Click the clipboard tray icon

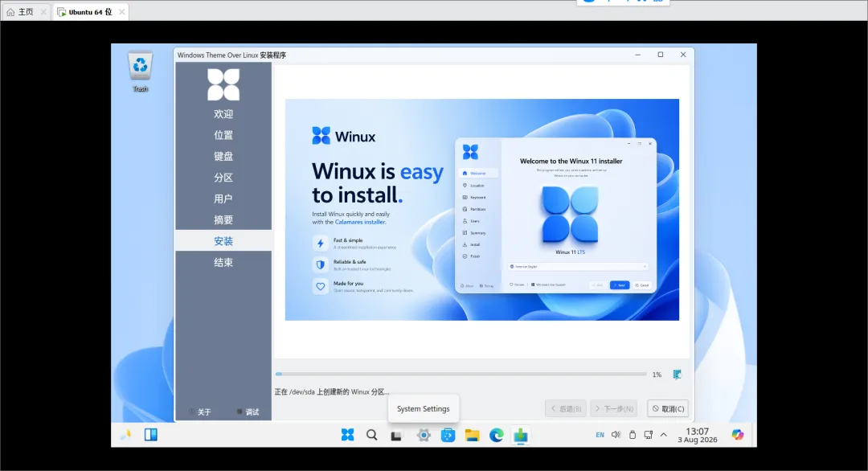[633, 435]
